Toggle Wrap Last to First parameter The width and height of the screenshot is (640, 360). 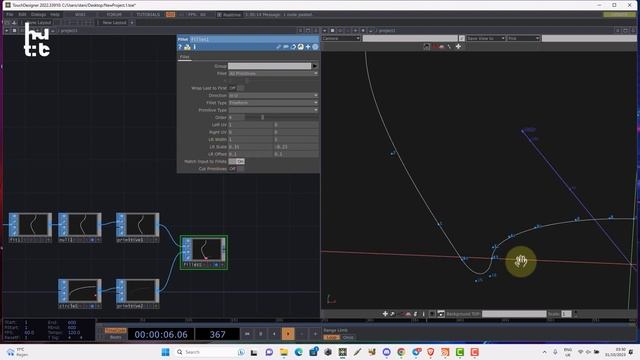pos(236,88)
